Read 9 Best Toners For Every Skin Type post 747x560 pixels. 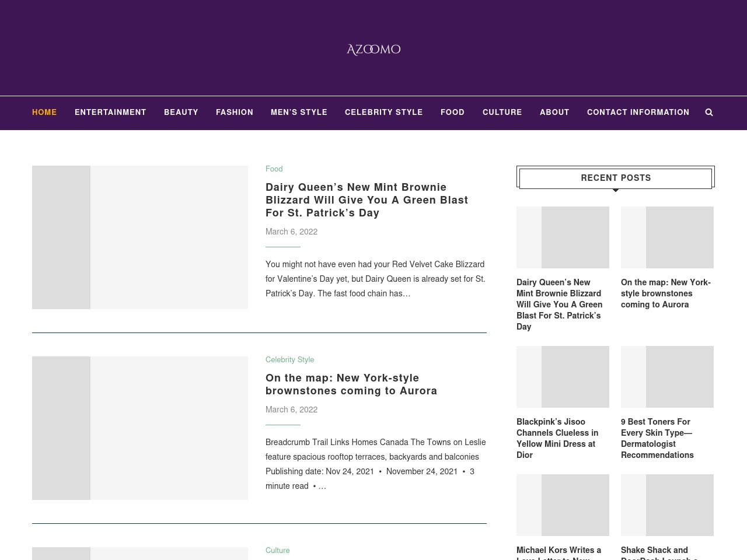pyautogui.click(x=657, y=438)
